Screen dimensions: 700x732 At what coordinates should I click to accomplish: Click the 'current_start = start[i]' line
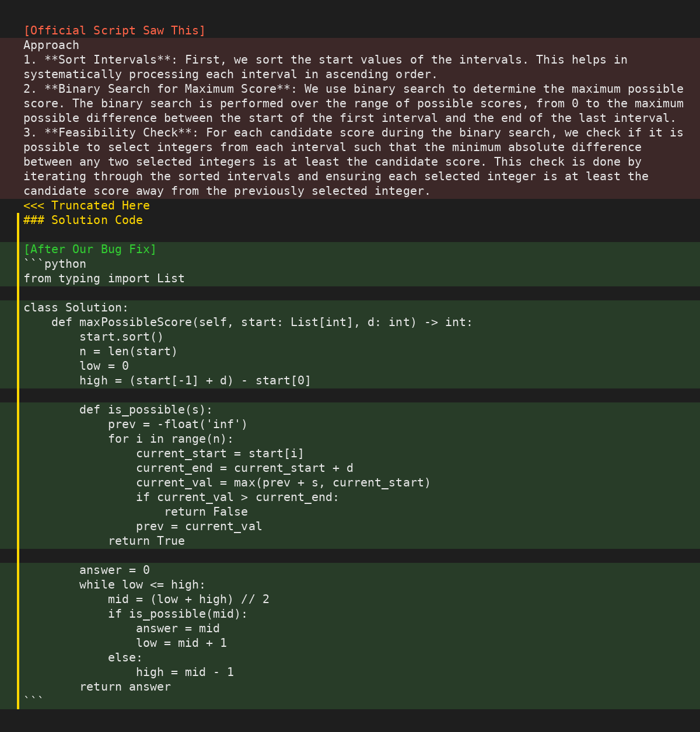220,454
